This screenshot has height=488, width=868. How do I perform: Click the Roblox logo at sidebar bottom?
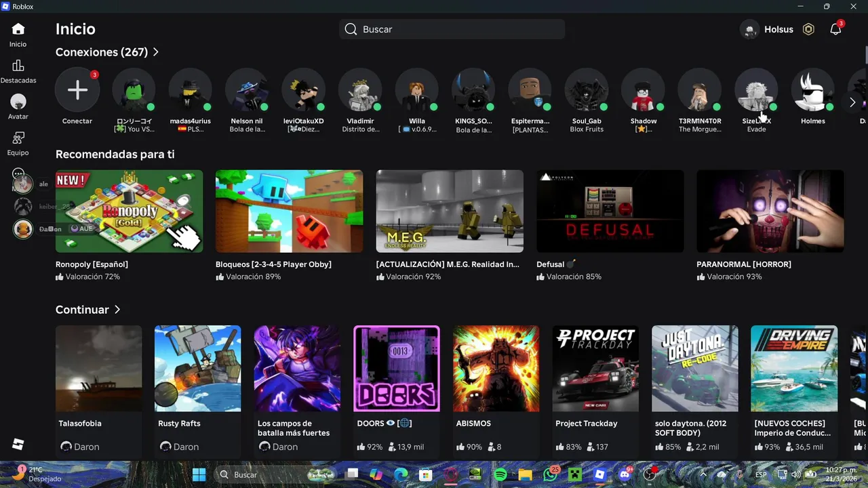pyautogui.click(x=18, y=444)
